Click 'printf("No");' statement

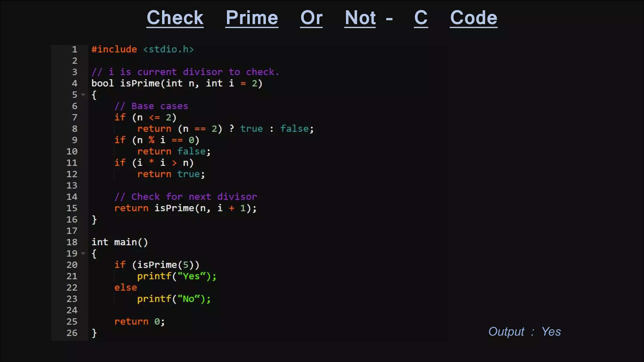coord(174,299)
